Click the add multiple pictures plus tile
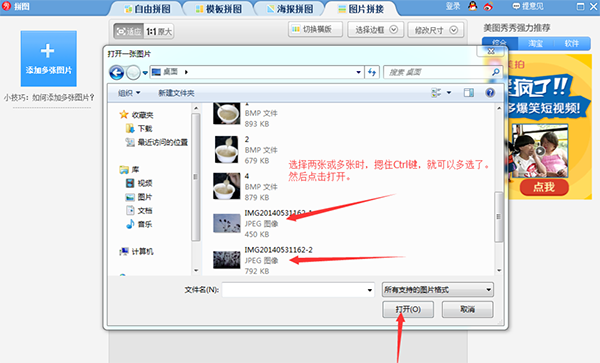This screenshot has width=600, height=363. [49, 59]
